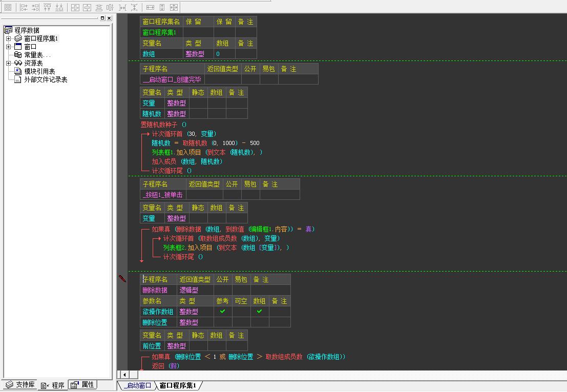Click the align vertical centers icon

(x=110, y=7)
